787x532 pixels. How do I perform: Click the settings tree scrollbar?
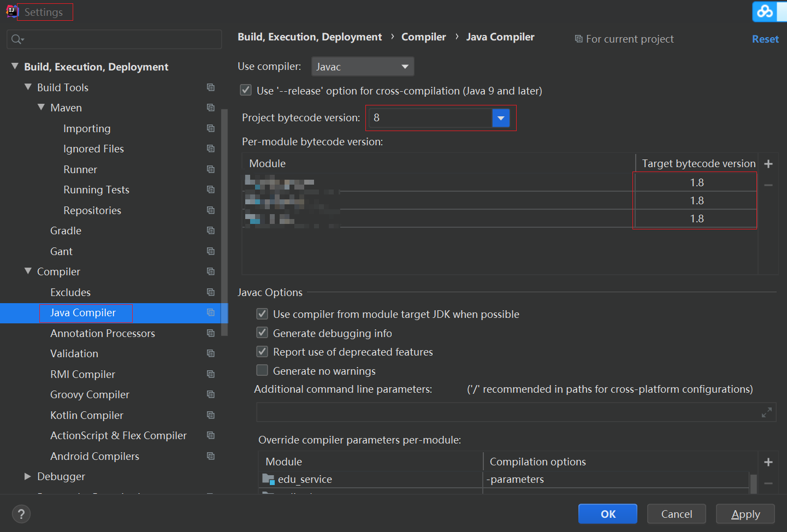(224, 221)
